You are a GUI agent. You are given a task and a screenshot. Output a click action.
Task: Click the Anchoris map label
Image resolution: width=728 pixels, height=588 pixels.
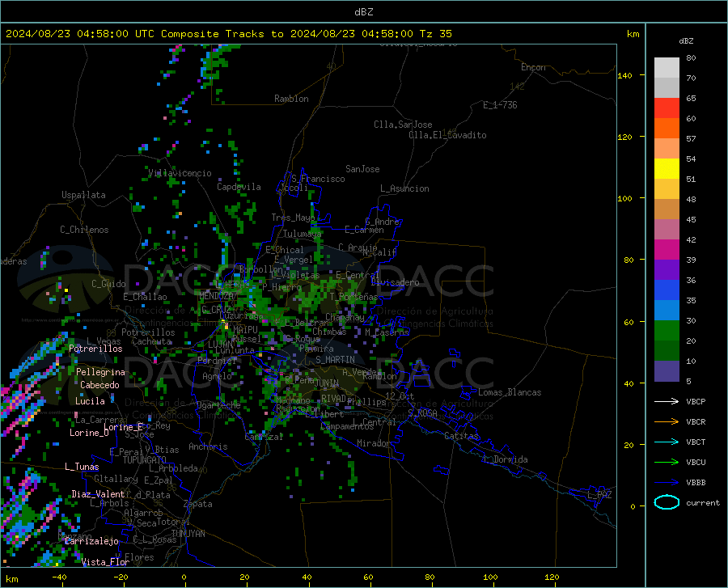click(x=208, y=446)
